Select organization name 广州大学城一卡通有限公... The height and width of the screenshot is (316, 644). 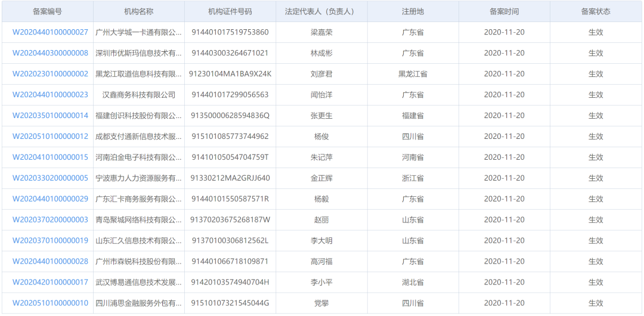139,32
